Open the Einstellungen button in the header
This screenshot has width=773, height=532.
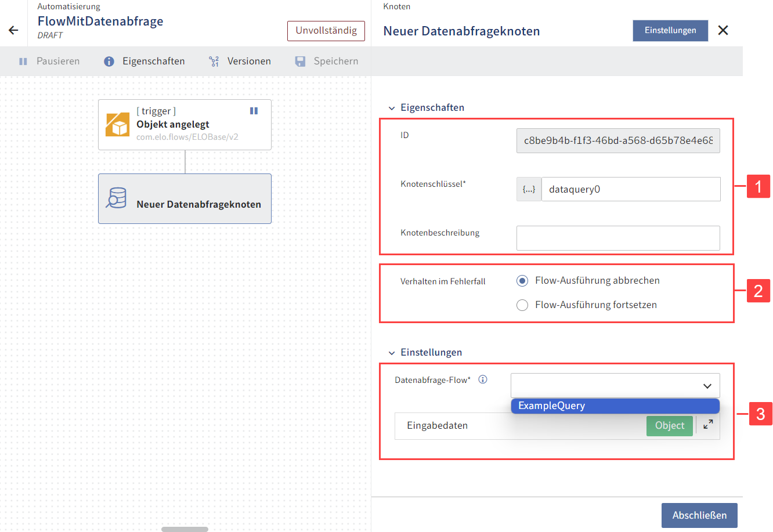[x=670, y=30]
